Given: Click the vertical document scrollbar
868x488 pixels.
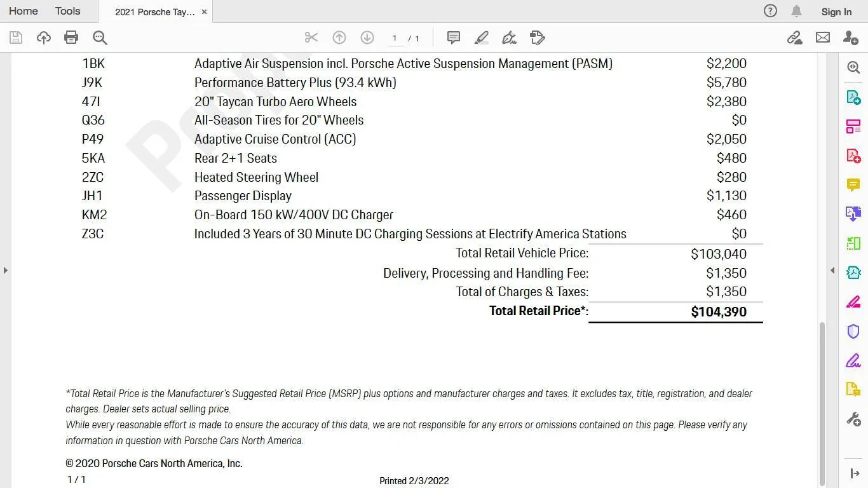Looking at the screenshot, I should (822, 403).
